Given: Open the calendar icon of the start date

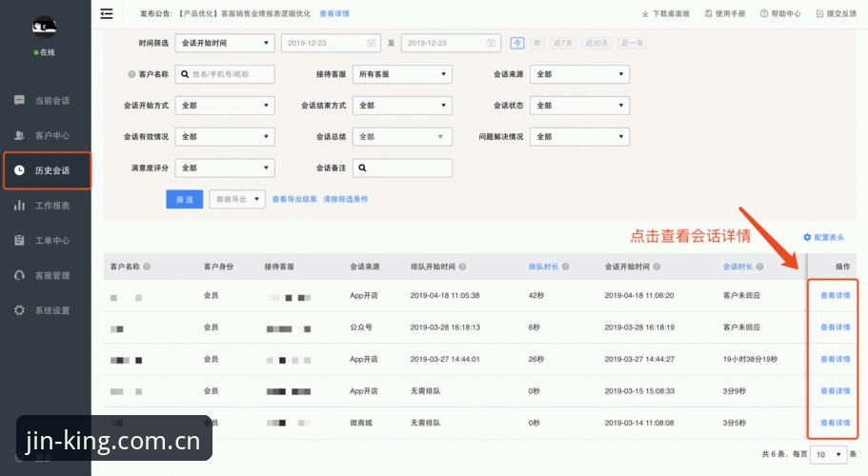Looking at the screenshot, I should [x=371, y=43].
